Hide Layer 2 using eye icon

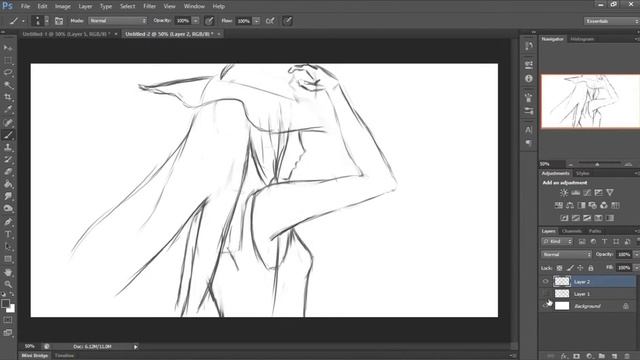pos(546,281)
